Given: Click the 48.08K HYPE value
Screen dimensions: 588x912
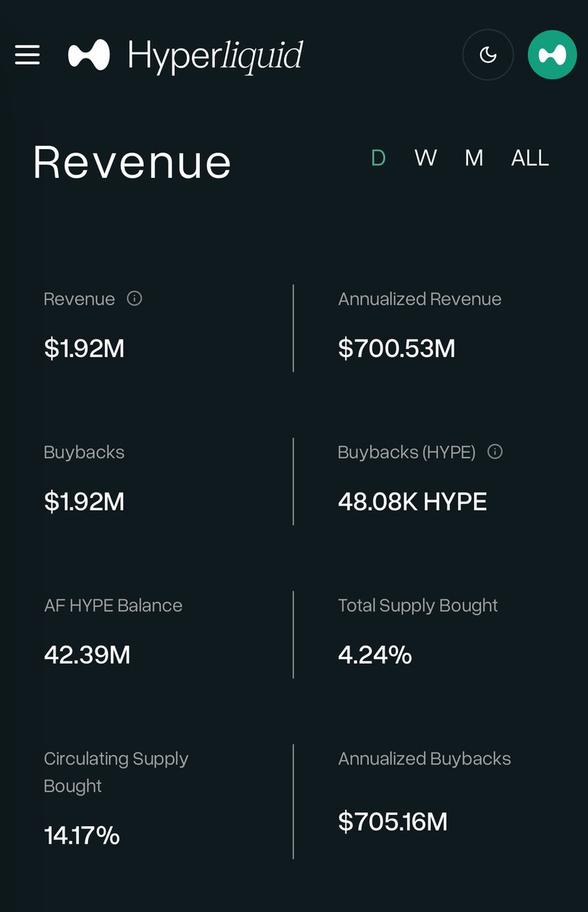Looking at the screenshot, I should click(x=413, y=502).
